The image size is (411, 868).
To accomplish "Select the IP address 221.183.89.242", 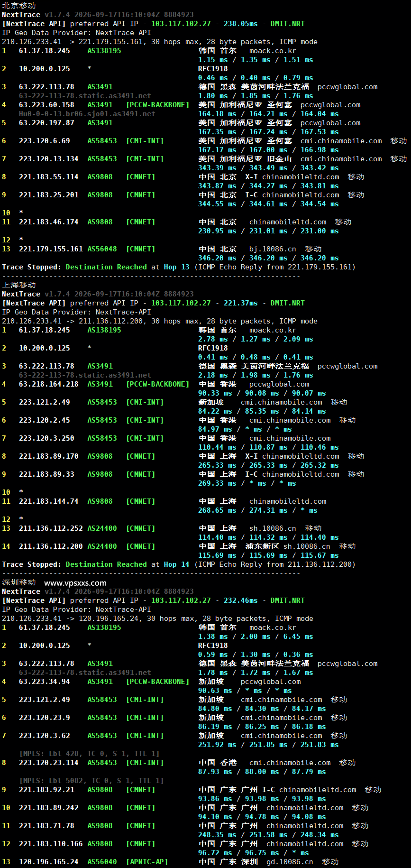I will pyautogui.click(x=49, y=808).
